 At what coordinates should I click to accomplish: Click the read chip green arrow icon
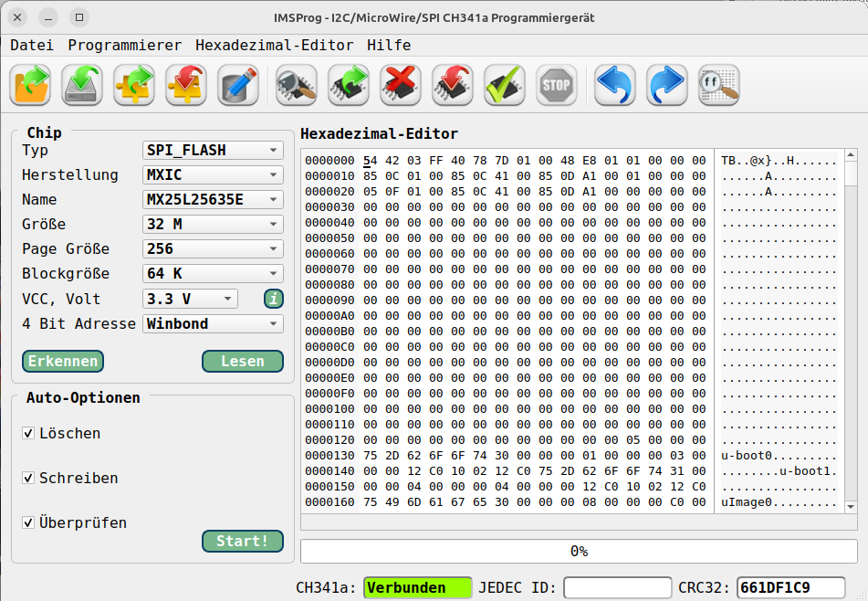click(349, 85)
